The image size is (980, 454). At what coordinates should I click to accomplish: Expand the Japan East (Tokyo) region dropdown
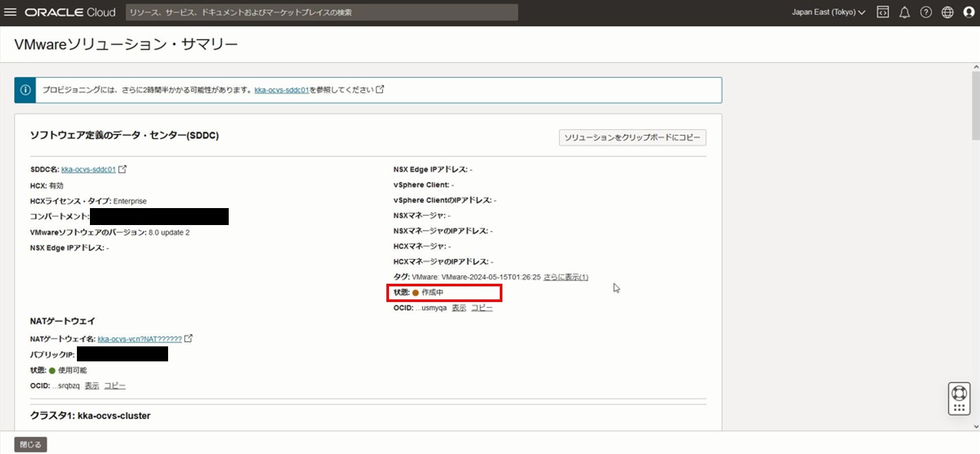tap(828, 12)
